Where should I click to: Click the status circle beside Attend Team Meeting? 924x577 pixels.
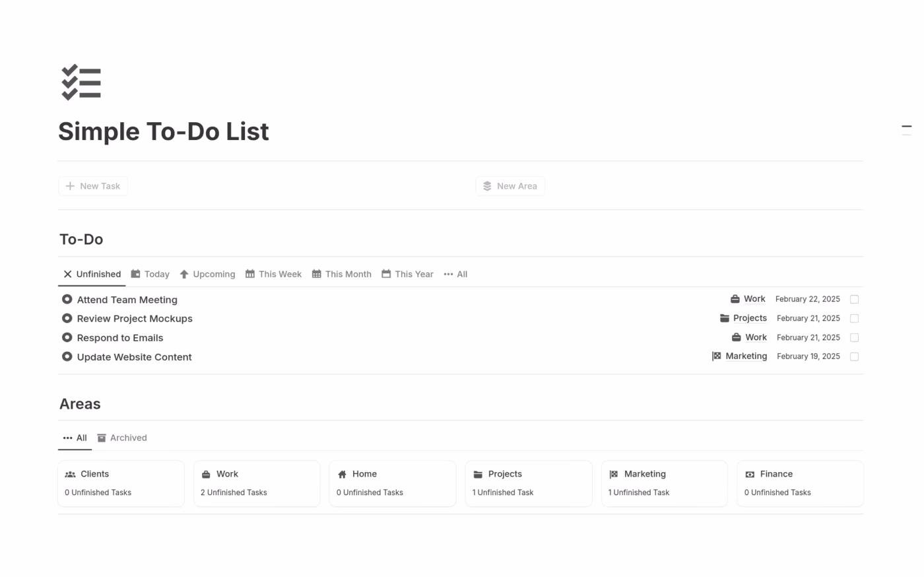pos(67,299)
